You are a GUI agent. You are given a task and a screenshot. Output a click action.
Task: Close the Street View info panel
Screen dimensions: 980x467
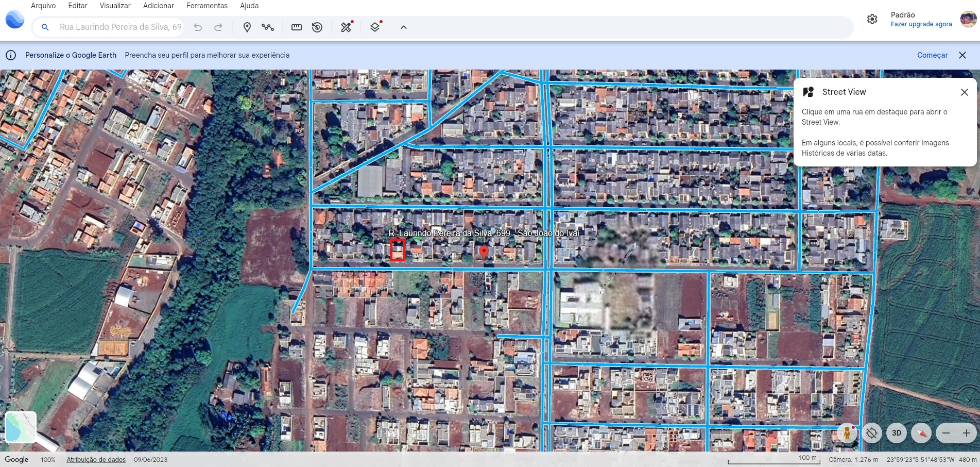(964, 92)
